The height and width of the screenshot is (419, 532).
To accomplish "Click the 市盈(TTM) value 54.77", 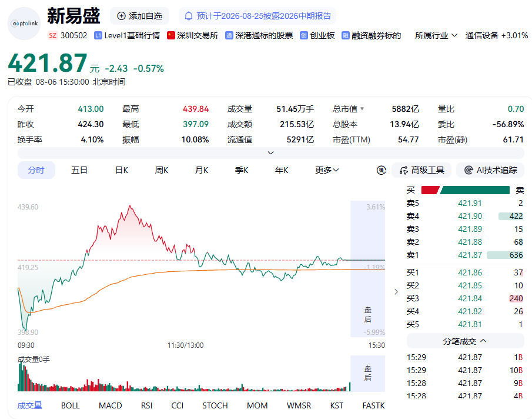I will click(x=408, y=139).
